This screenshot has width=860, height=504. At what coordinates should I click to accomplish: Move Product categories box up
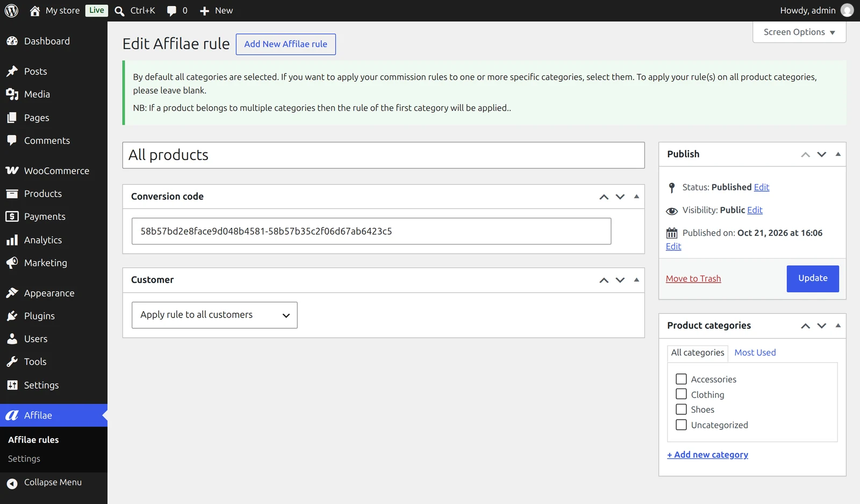[x=806, y=326]
